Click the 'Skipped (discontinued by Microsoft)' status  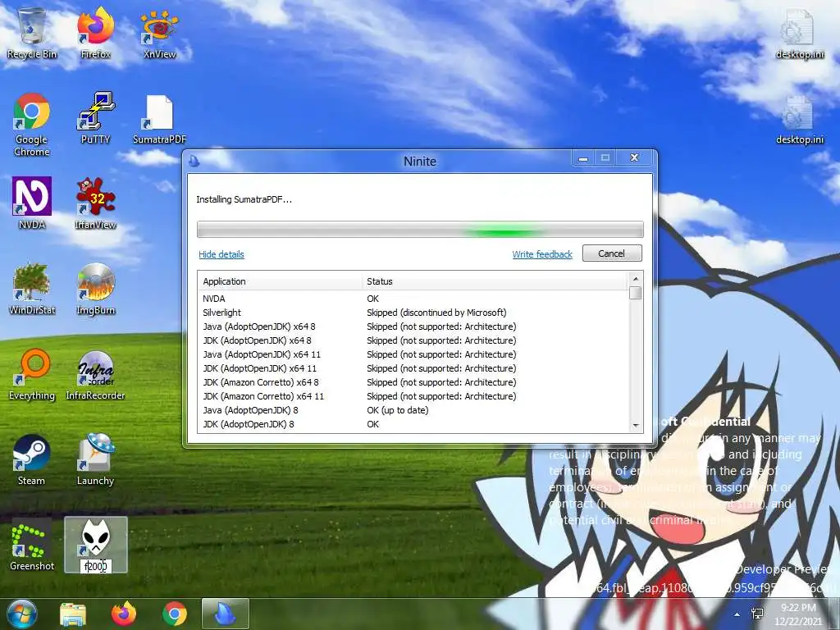click(x=436, y=313)
